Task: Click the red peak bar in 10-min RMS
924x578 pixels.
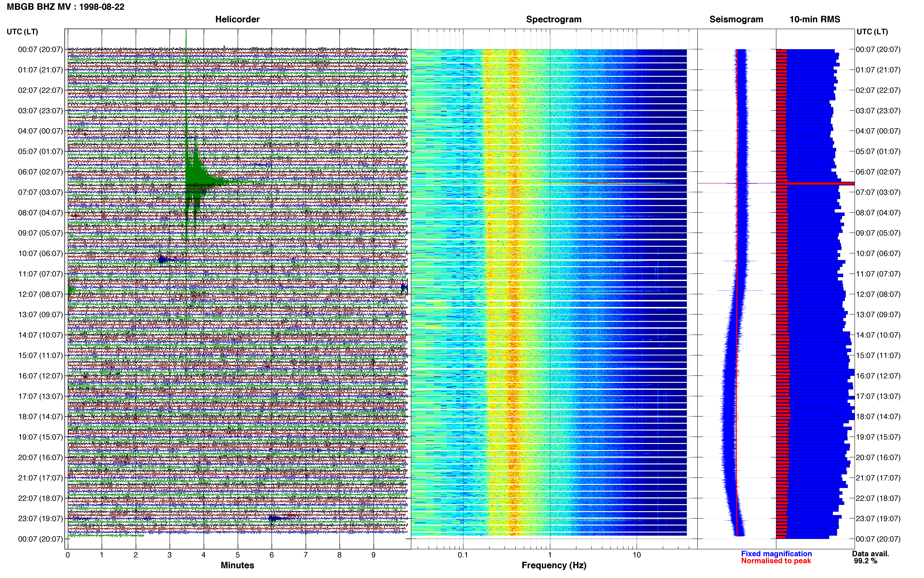Action: pyautogui.click(x=816, y=184)
